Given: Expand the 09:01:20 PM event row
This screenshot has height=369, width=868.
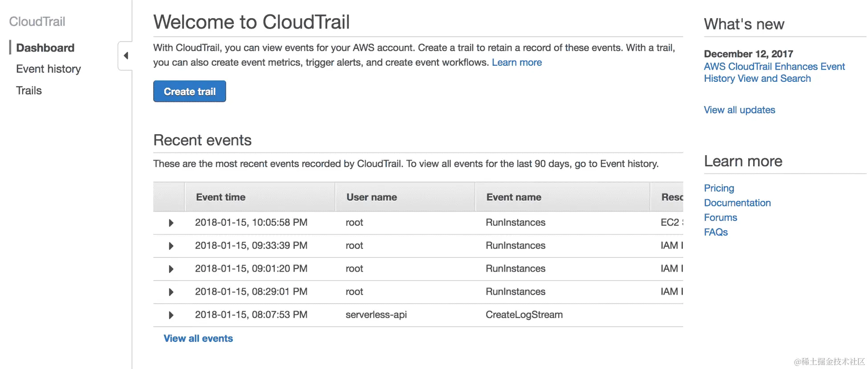Looking at the screenshot, I should pyautogui.click(x=171, y=269).
